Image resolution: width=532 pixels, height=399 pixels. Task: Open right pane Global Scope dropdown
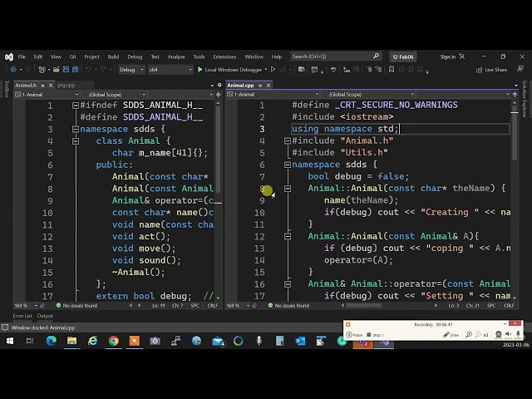coord(367,94)
